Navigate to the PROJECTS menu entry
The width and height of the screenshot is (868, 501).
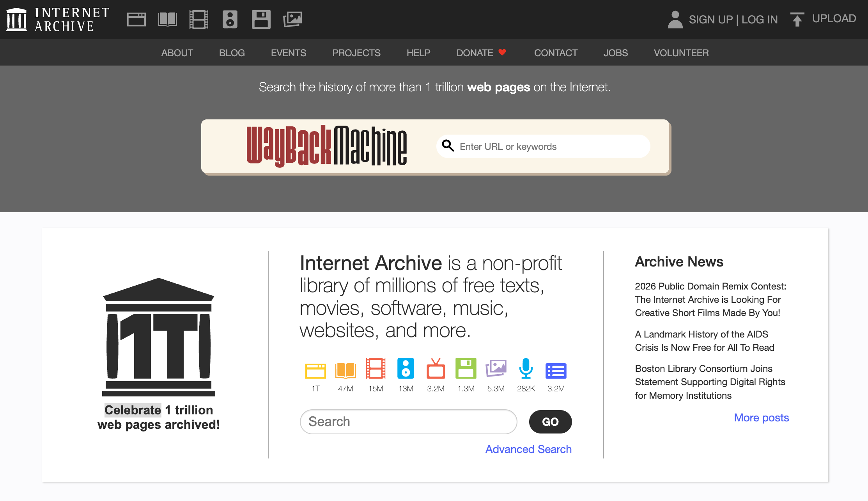tap(356, 53)
